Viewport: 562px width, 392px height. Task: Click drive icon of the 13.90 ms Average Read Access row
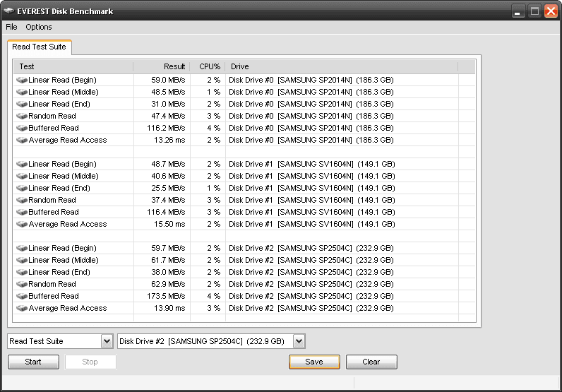pos(22,308)
